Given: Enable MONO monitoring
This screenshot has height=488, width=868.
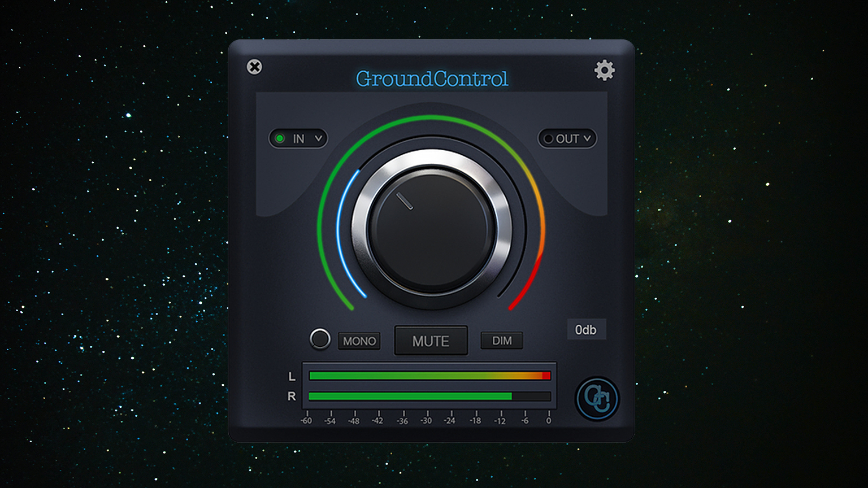Looking at the screenshot, I should [359, 341].
